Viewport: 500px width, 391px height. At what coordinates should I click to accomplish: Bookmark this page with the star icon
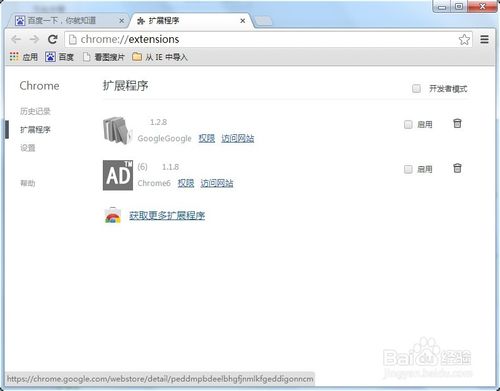[x=464, y=40]
